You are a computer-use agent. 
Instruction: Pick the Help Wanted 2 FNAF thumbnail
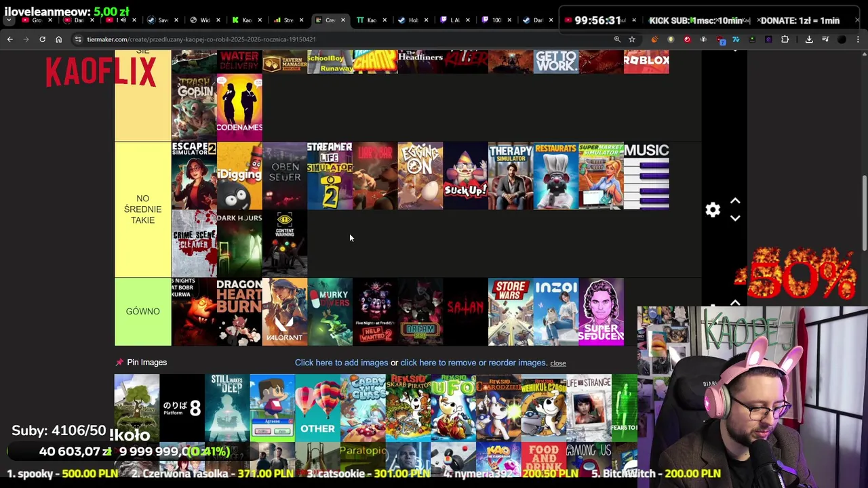[375, 312]
